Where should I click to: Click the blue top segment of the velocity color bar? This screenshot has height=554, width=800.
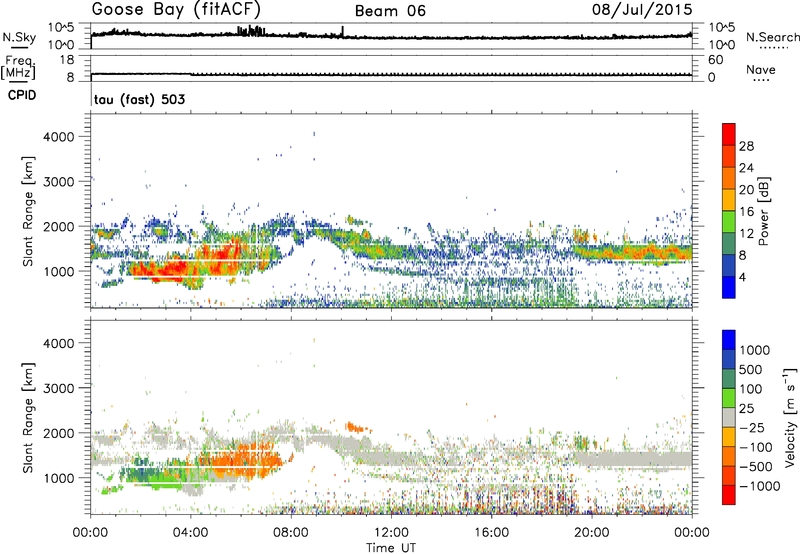click(x=729, y=340)
